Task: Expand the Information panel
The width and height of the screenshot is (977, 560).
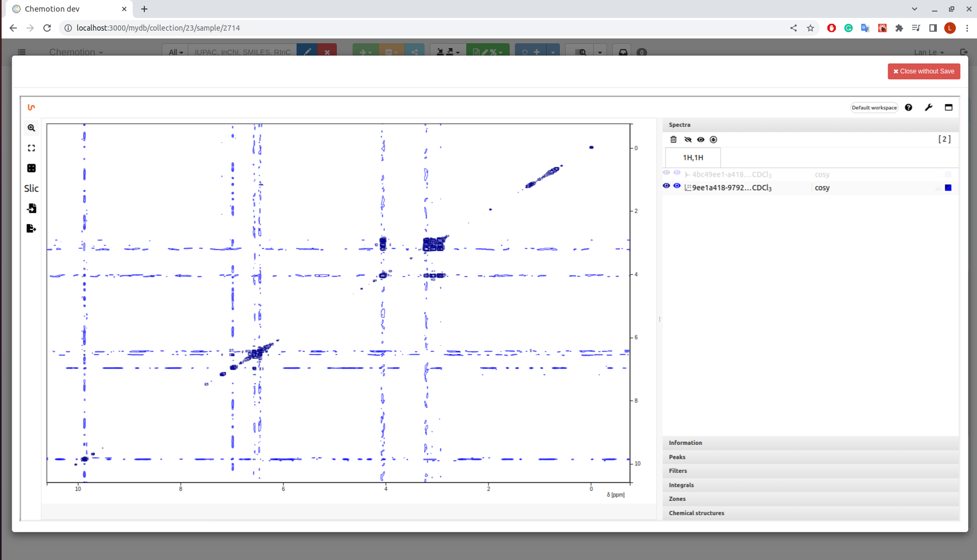Action: (x=685, y=443)
